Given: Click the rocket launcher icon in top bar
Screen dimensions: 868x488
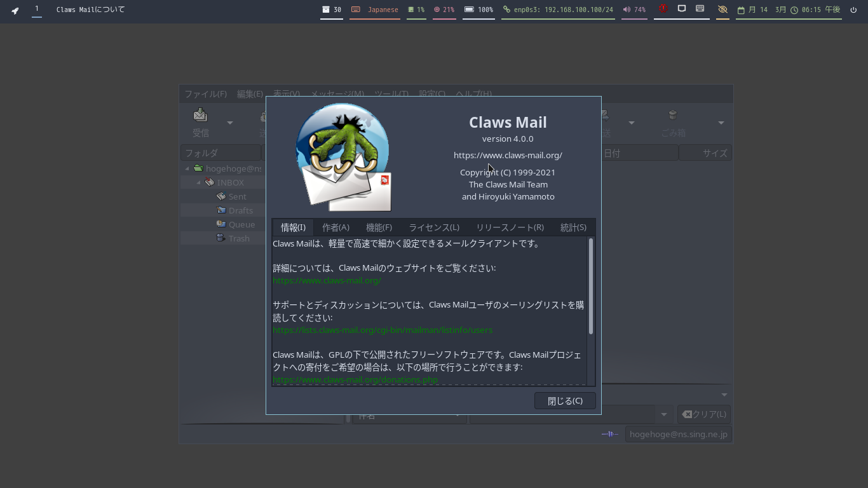Looking at the screenshot, I should click(x=15, y=10).
